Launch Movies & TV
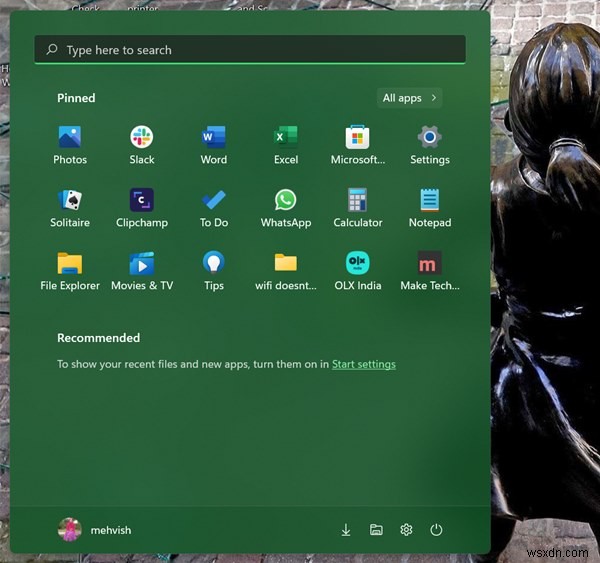Screen dimensions: 600x563 click(x=142, y=271)
